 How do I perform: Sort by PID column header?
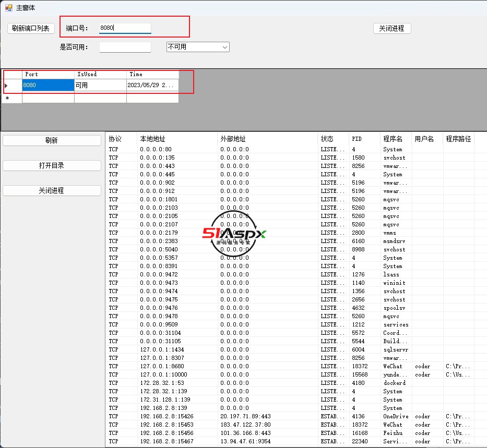365,139
